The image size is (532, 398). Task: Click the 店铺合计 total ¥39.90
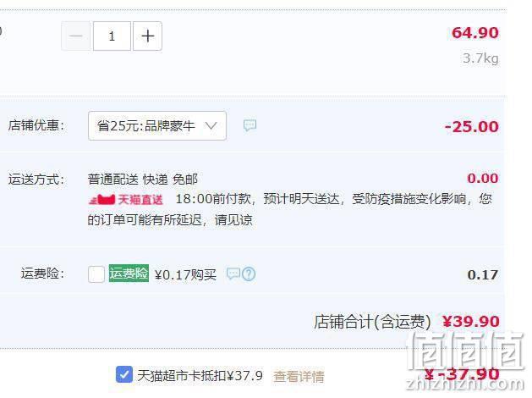click(471, 321)
